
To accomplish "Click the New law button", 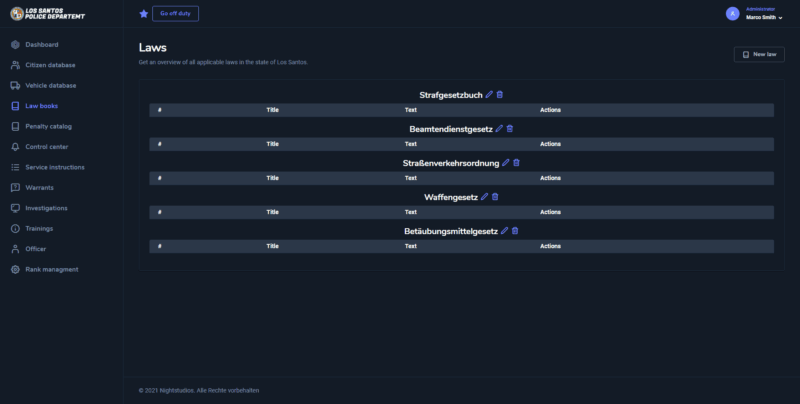I will click(x=759, y=55).
